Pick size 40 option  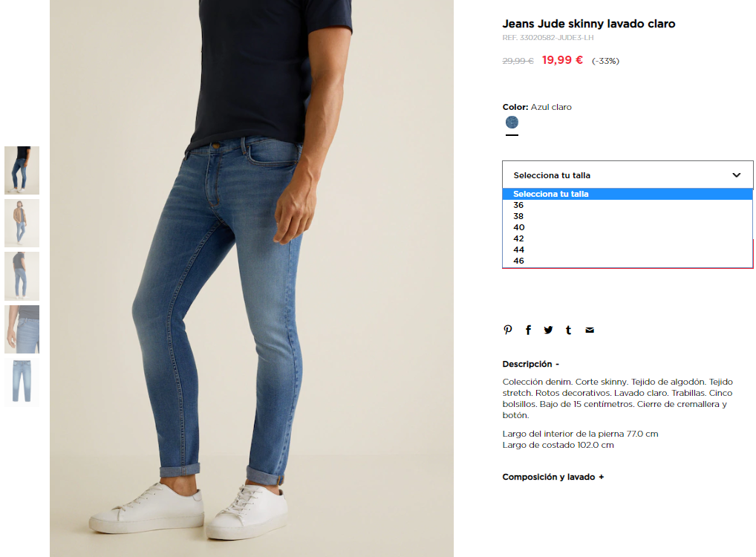[628, 227]
